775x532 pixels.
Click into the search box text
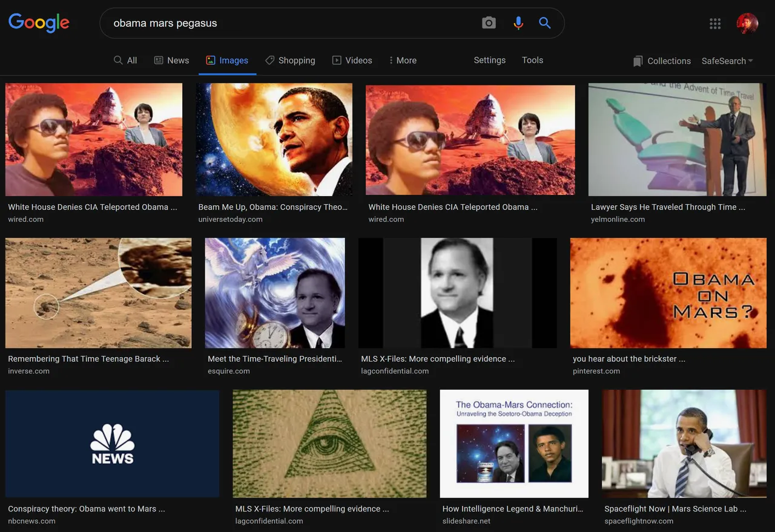165,23
